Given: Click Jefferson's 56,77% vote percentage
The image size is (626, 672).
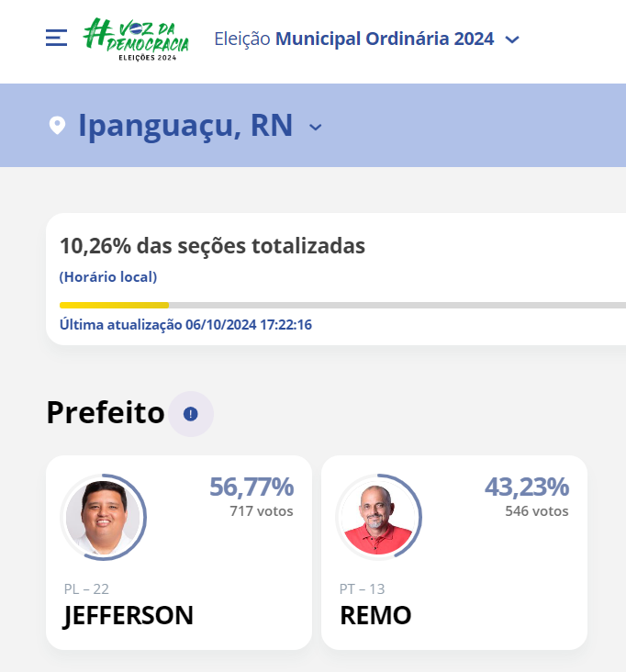Looking at the screenshot, I should (252, 487).
